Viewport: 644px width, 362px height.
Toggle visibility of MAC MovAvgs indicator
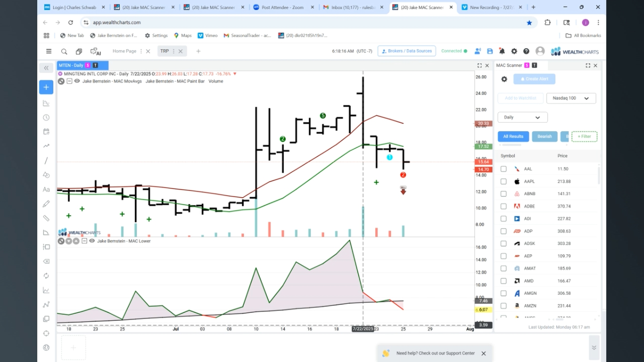(x=77, y=81)
